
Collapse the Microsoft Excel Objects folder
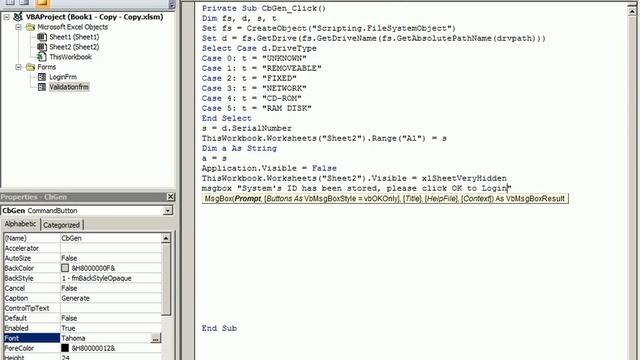click(18, 27)
